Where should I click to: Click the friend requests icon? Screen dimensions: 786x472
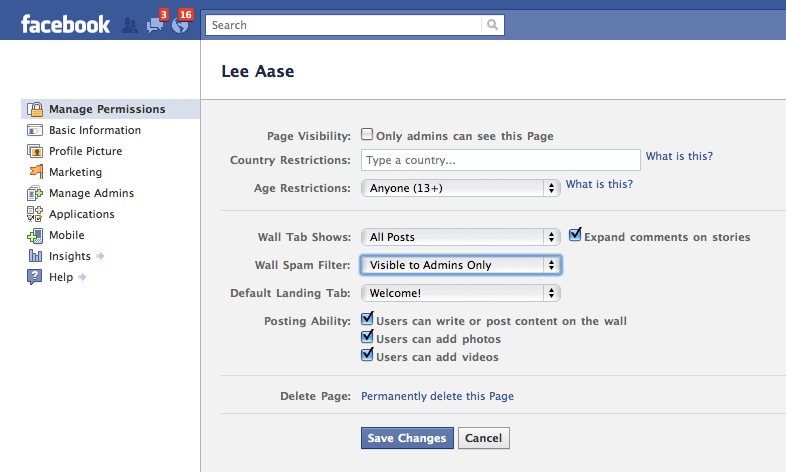[130, 25]
